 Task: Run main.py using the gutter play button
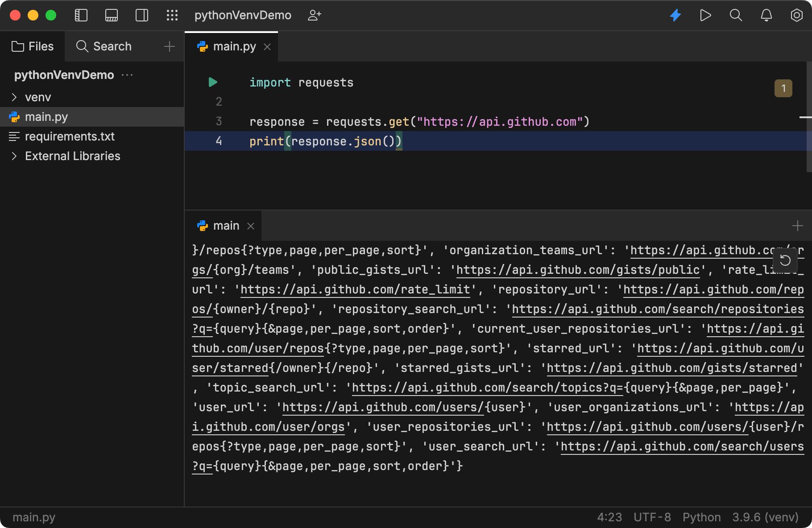pyautogui.click(x=212, y=82)
